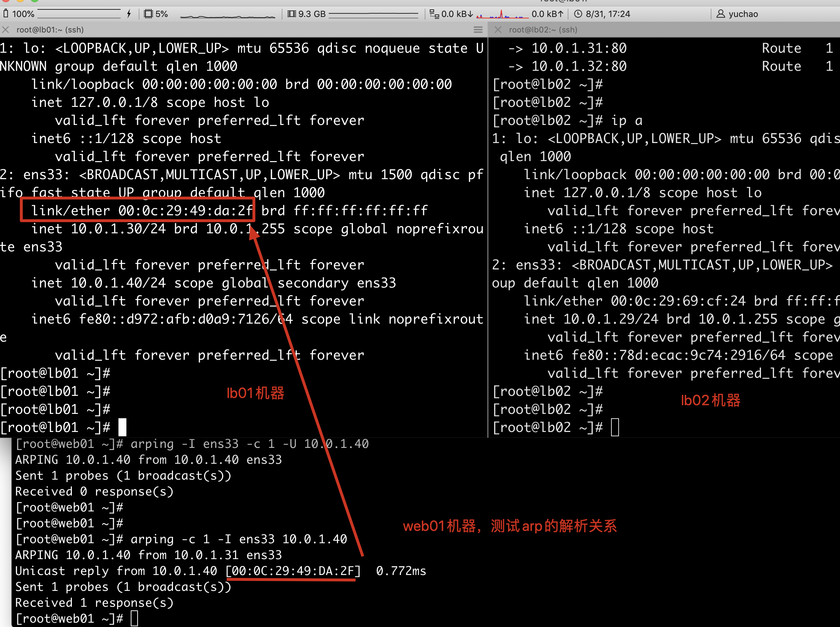Viewport: 840px width, 627px height.
Task: Click the last lb01 prompt with block cursor
Action: pos(63,428)
